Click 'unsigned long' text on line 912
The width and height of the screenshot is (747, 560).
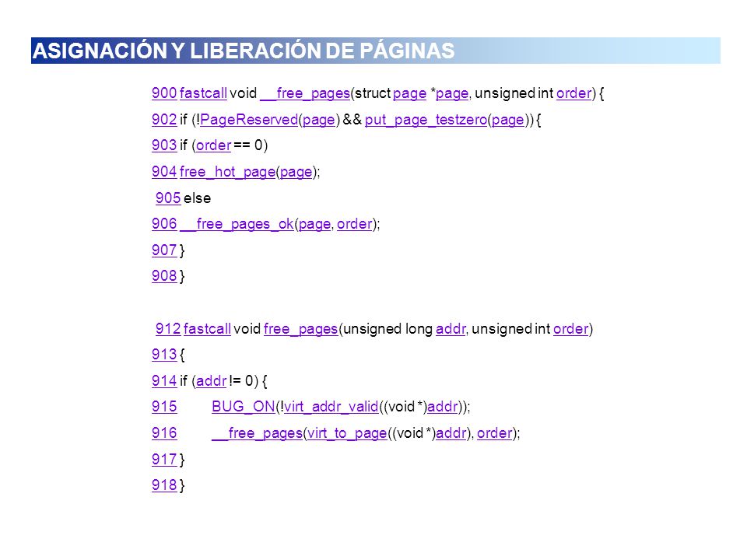388,329
